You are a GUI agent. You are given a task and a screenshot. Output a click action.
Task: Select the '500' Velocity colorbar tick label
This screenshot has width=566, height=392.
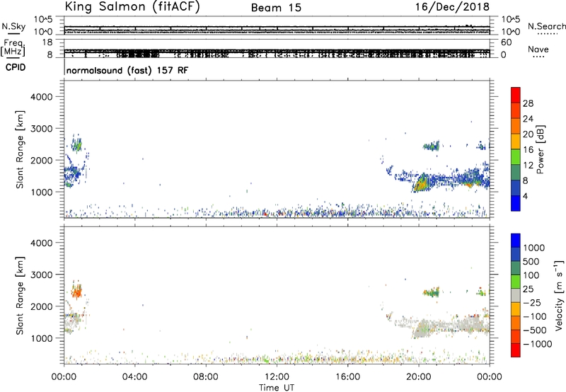(531, 261)
